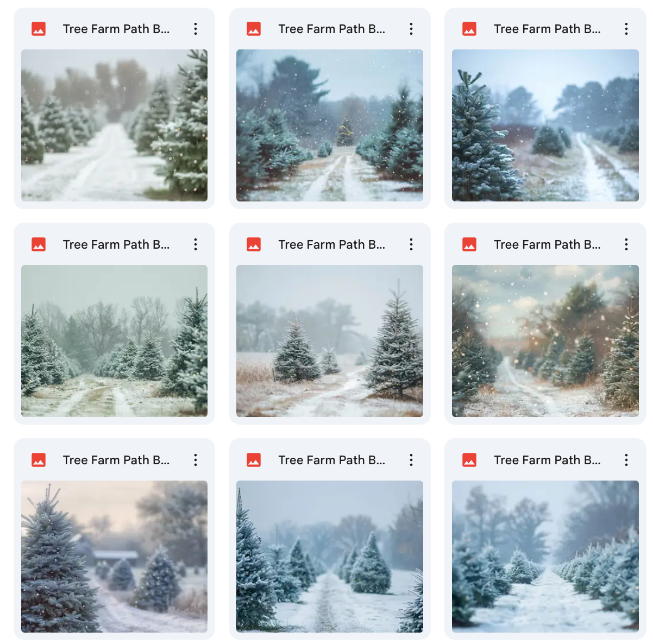Open the thumbnail with the lit tree in the distance

tap(330, 125)
